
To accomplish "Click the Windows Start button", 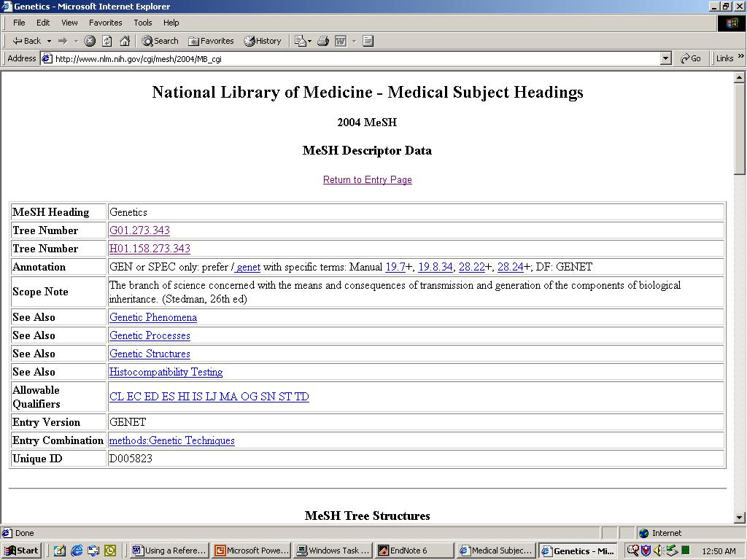I will (21, 551).
